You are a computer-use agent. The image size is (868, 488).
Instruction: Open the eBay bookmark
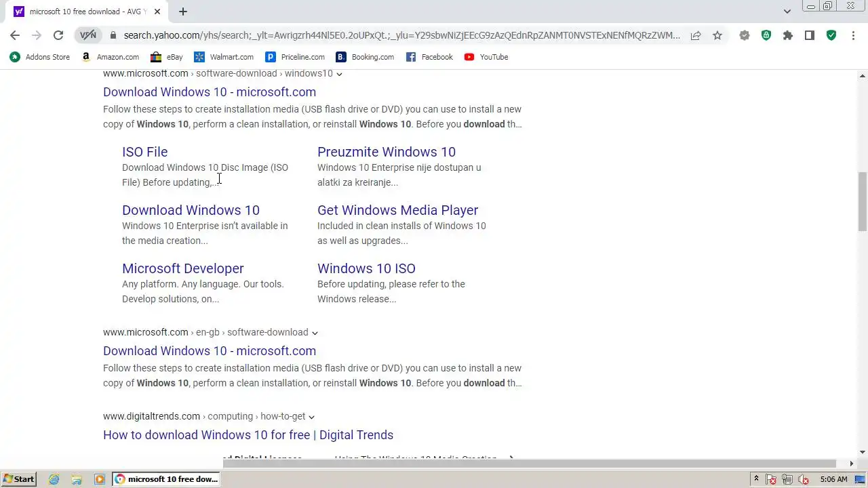pos(167,57)
